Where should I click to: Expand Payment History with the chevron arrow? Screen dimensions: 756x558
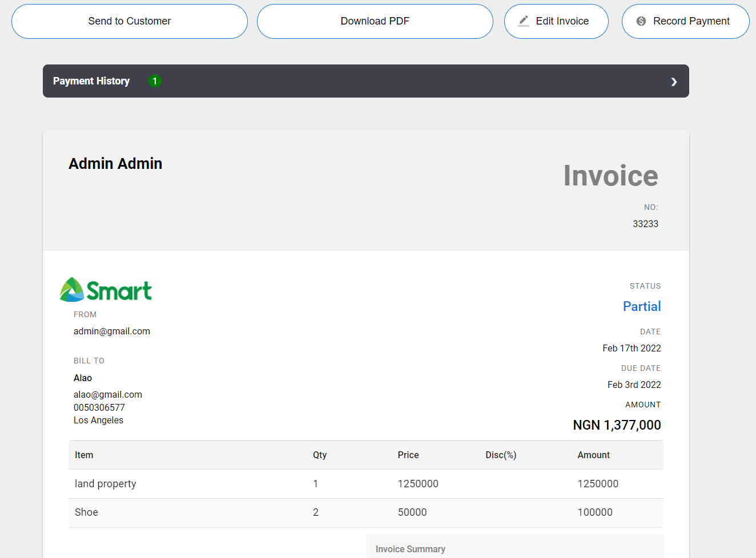pyautogui.click(x=674, y=82)
